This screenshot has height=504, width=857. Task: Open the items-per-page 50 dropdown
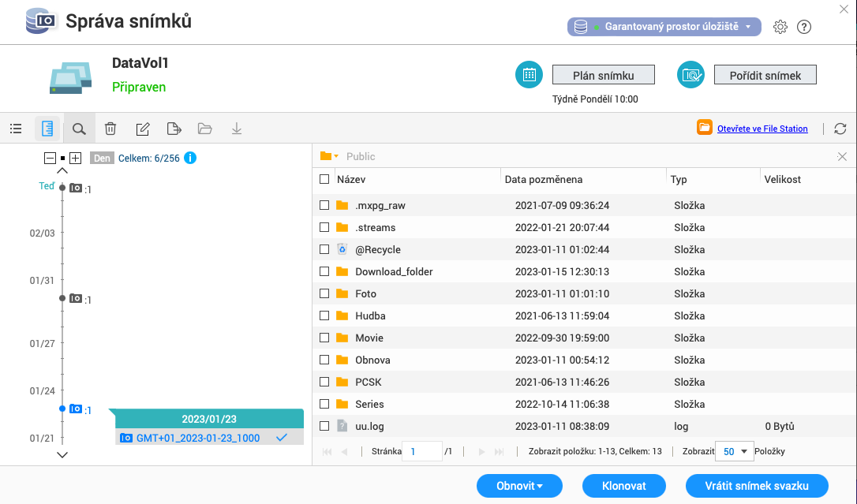[734, 452]
